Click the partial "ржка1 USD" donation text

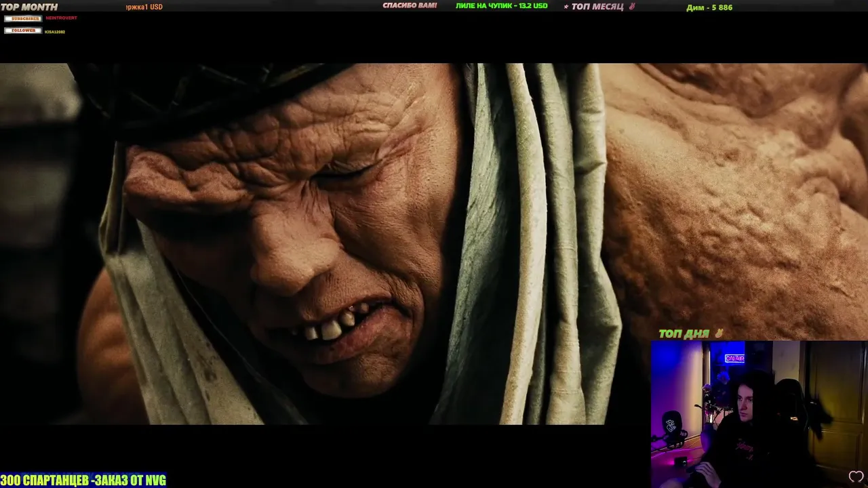(144, 7)
